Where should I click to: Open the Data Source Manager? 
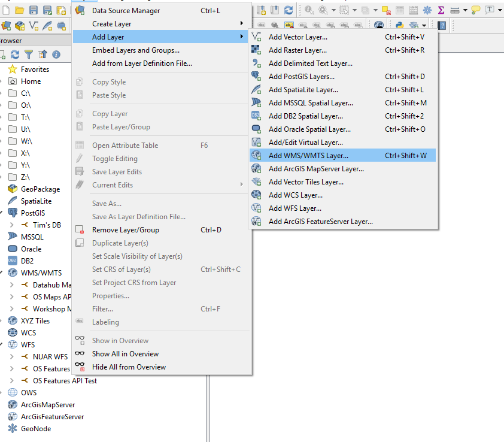click(x=126, y=10)
